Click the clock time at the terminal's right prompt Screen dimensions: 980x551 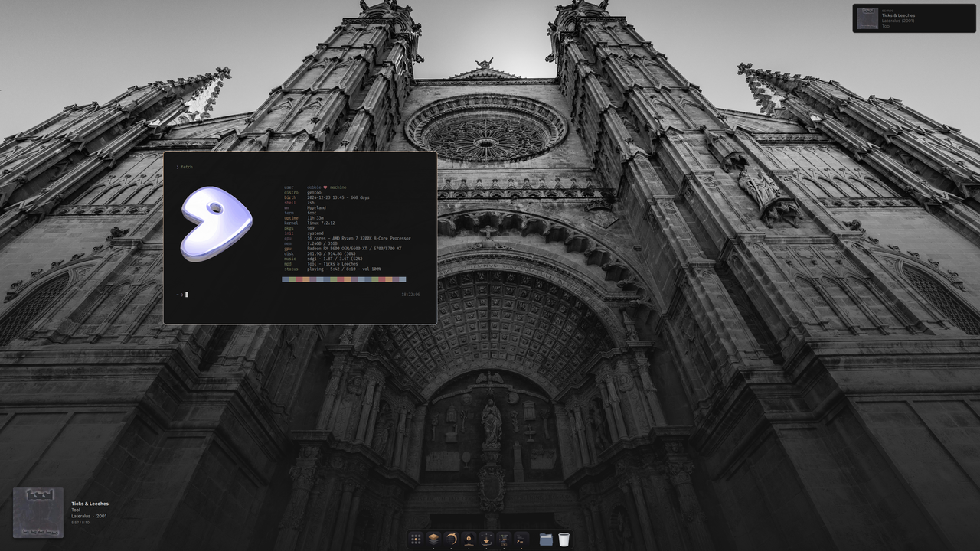[x=410, y=295]
